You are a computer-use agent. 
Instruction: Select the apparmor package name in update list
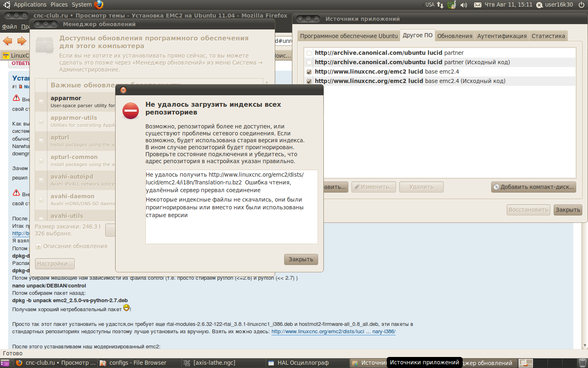66,98
